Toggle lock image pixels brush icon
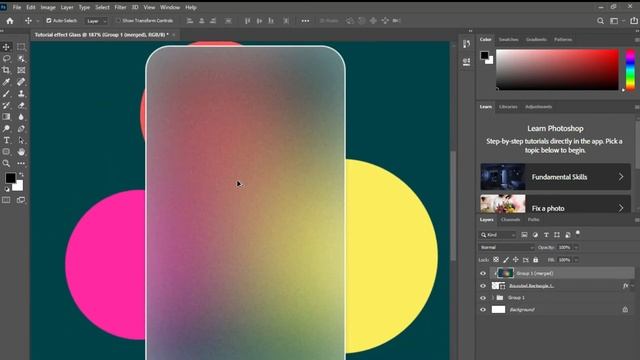Viewport: 640px width, 360px height. click(506, 260)
